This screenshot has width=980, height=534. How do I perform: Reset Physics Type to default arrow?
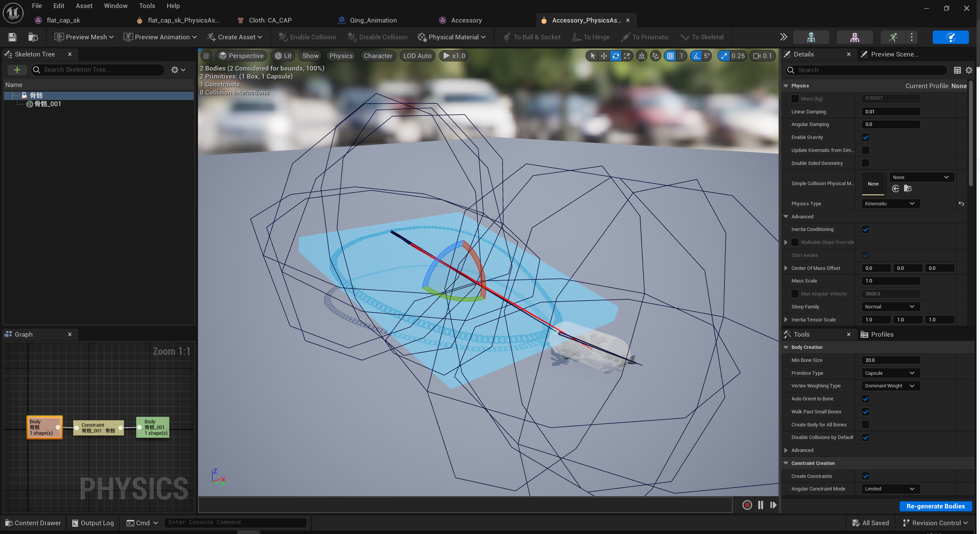click(961, 204)
